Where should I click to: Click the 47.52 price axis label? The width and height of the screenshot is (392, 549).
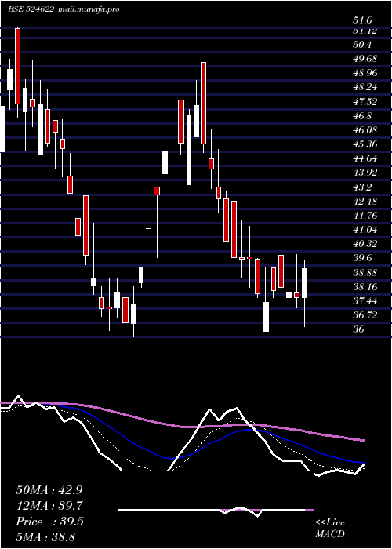point(365,101)
